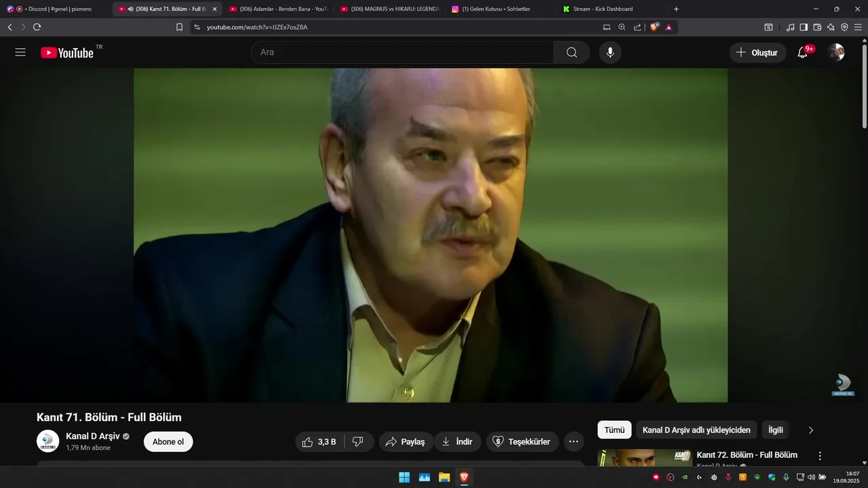Click the microphone tray icon
Screen dimensions: 868x488
786,477
